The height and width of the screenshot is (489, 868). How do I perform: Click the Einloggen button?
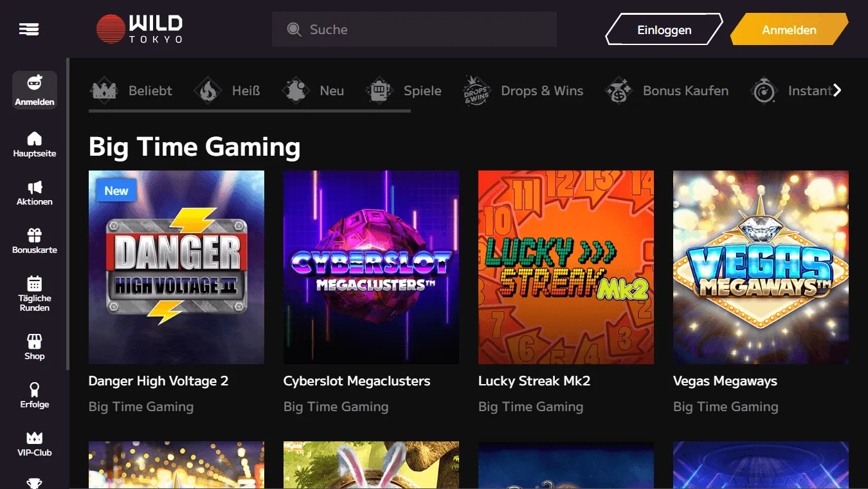coord(664,30)
